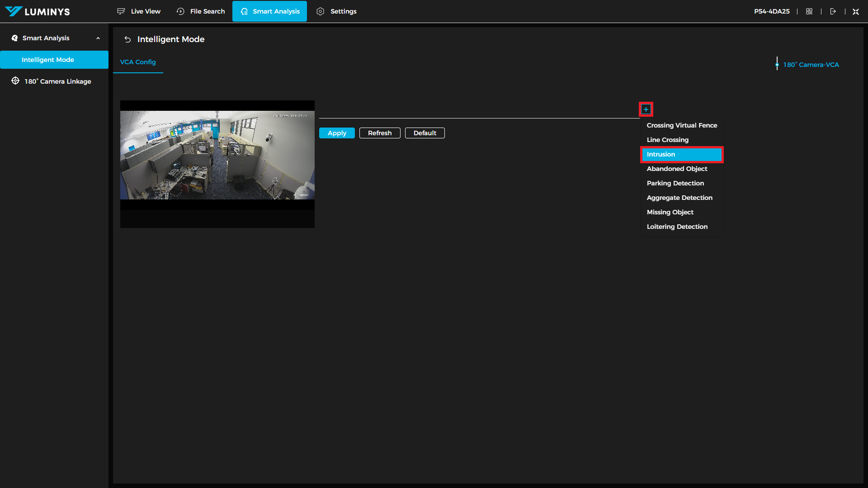Click the File Search clock icon
This screenshot has height=488, width=868.
tap(180, 11)
